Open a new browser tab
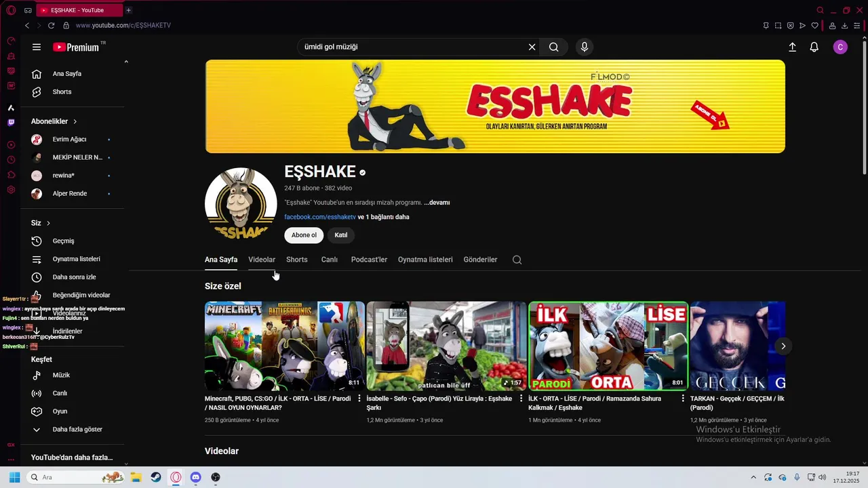868x488 pixels. pyautogui.click(x=128, y=10)
